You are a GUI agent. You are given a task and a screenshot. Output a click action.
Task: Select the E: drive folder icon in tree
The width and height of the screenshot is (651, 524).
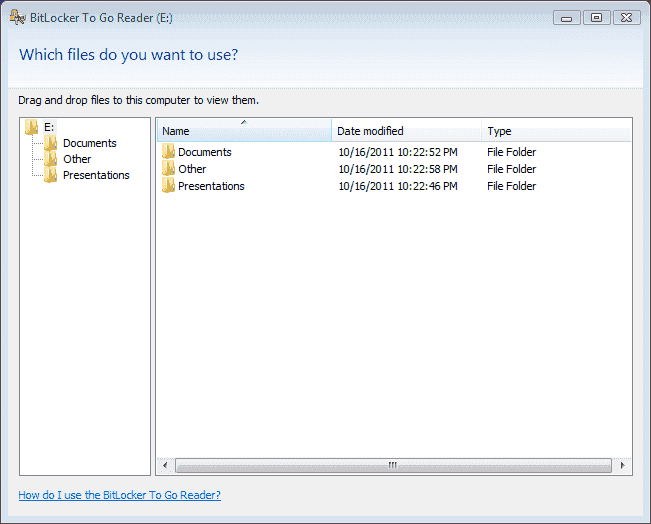tap(32, 127)
